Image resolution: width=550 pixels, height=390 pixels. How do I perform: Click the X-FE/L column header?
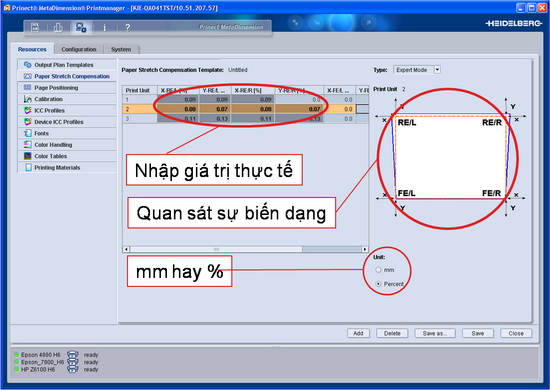339,90
